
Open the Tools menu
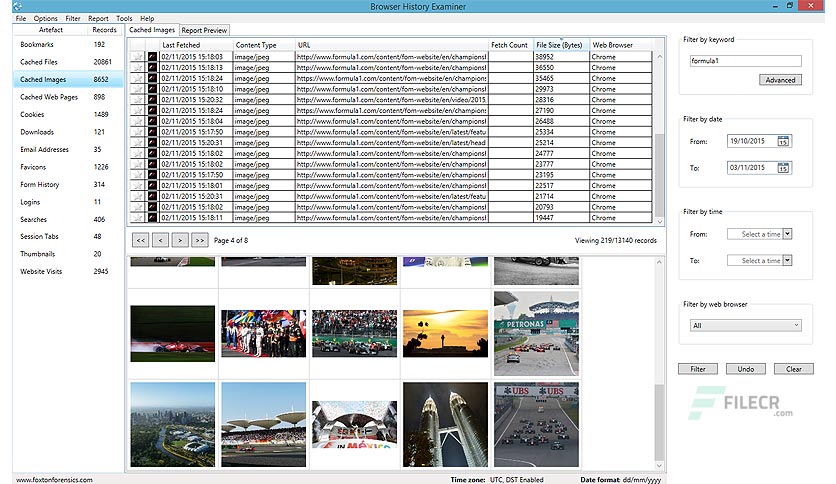pyautogui.click(x=124, y=18)
